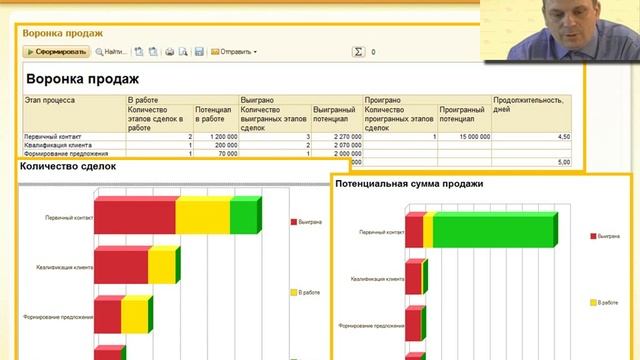Select the 2 070 000 cell
This screenshot has width=640, height=360.
337,145
